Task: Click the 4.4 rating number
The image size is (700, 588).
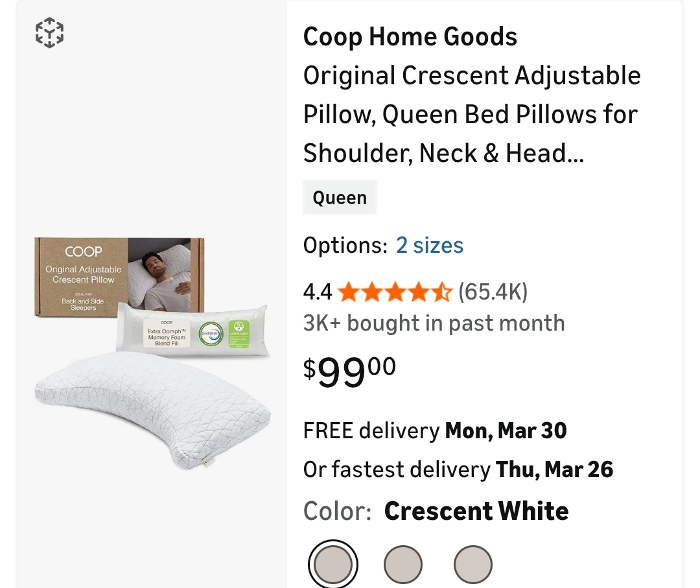Action: click(x=317, y=292)
